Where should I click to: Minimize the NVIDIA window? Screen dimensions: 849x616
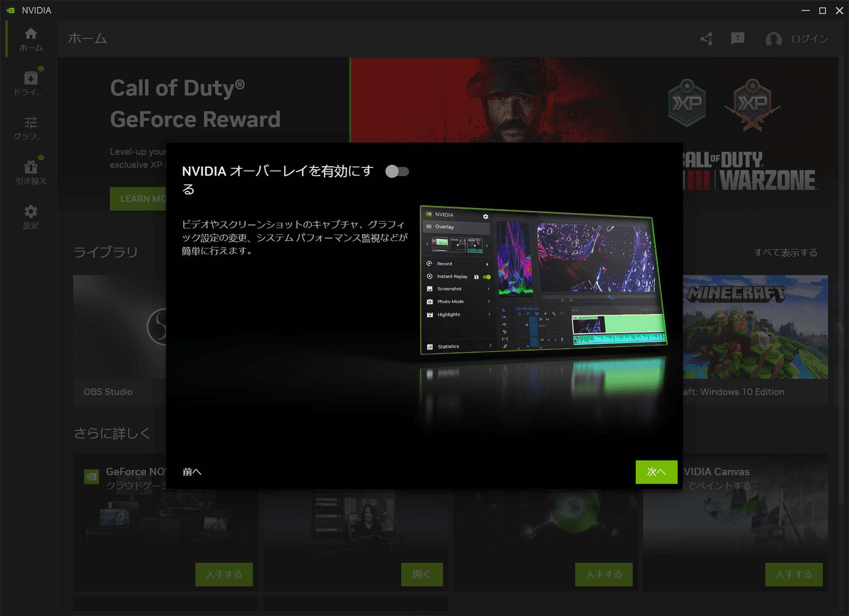[x=805, y=10]
